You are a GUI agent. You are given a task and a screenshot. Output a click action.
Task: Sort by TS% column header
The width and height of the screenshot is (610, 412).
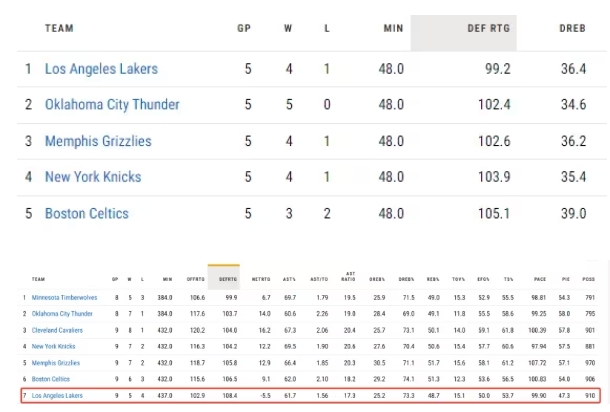[509, 281]
